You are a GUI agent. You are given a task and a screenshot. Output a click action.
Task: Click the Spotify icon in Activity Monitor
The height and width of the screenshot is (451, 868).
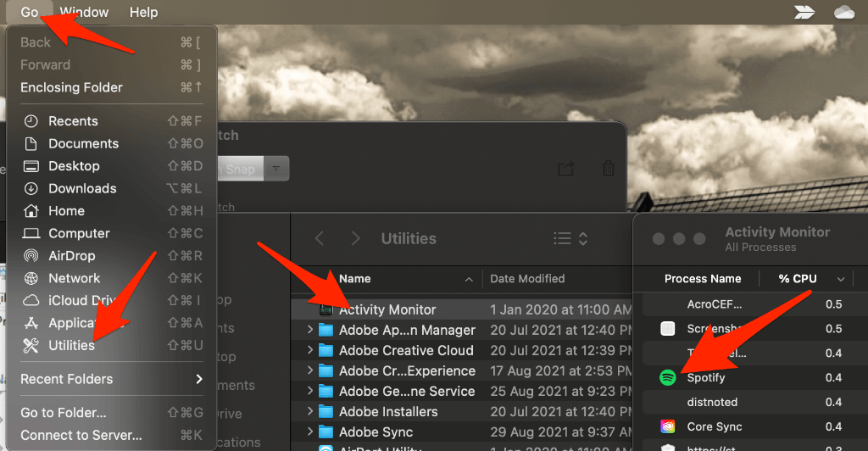click(x=668, y=378)
